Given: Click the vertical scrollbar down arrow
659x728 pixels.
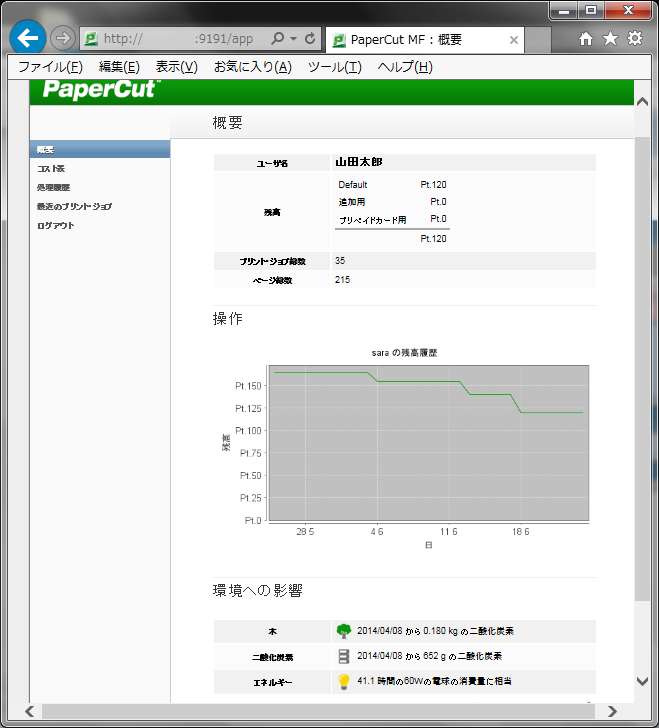Looking at the screenshot, I should coord(642,682).
